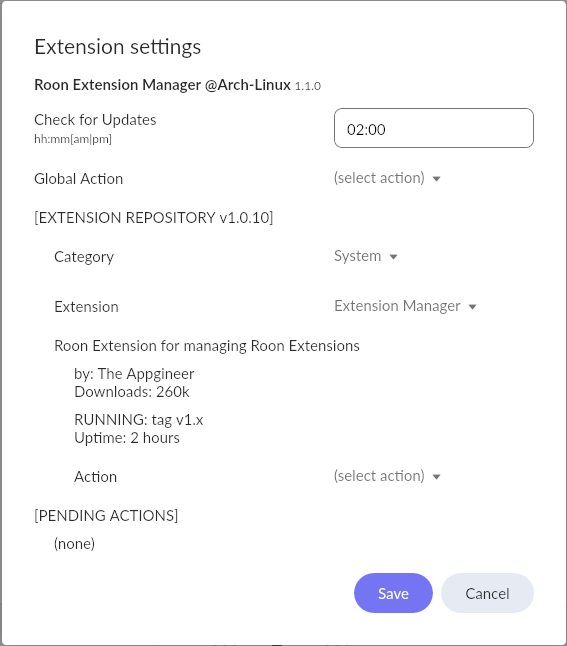Expand the Extension Manager dropdown
The image size is (567, 646).
tap(405, 306)
